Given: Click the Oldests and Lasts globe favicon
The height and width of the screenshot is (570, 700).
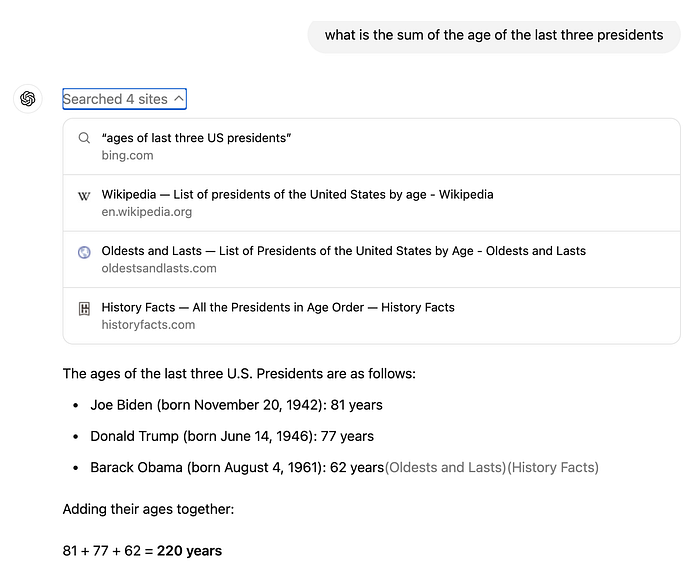Looking at the screenshot, I should pos(84,252).
